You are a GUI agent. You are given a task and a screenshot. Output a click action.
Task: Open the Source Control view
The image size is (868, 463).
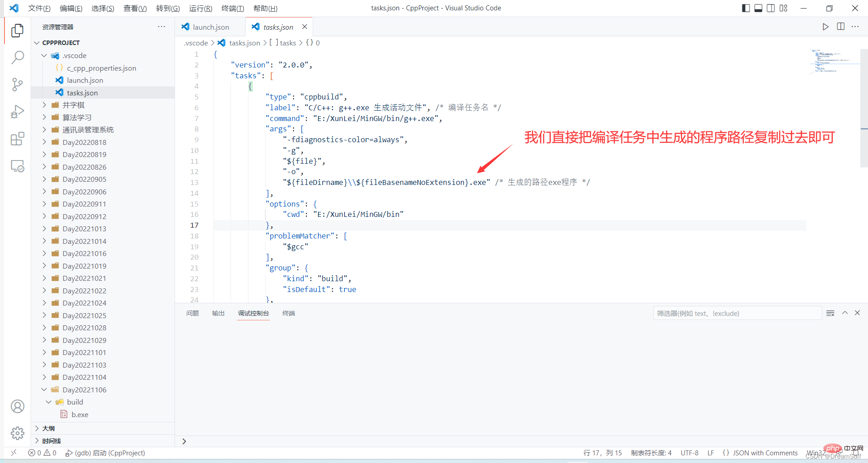click(17, 85)
